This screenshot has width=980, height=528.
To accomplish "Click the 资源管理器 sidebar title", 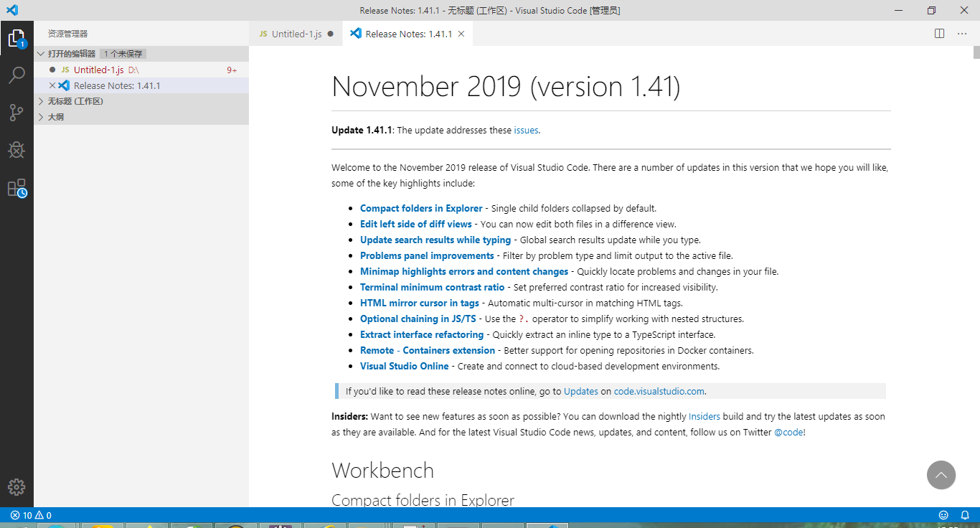I will pyautogui.click(x=68, y=34).
